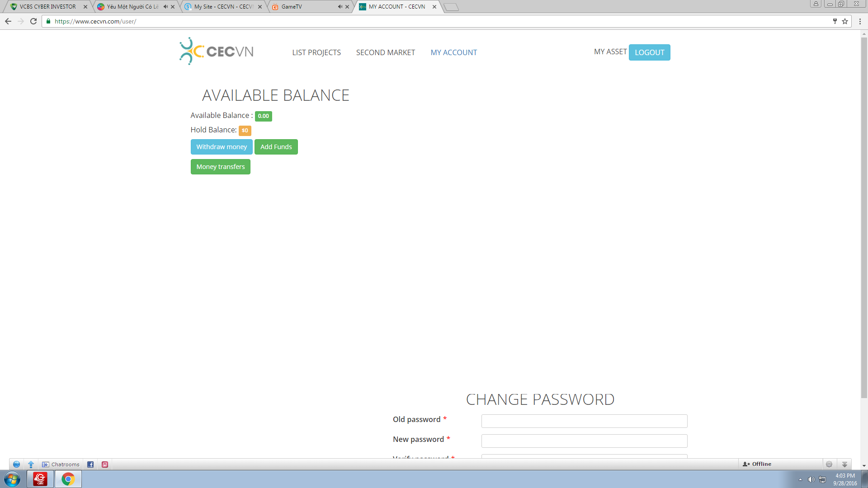This screenshot has height=488, width=868.
Task: Mute the GameTV tab audio
Action: [x=340, y=7]
